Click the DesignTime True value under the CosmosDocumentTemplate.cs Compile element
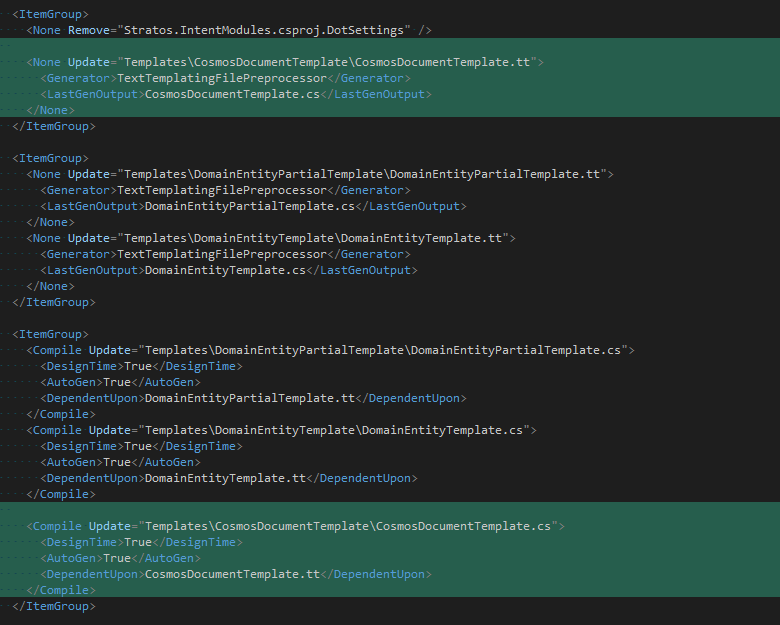This screenshot has height=625, width=780. 138,542
